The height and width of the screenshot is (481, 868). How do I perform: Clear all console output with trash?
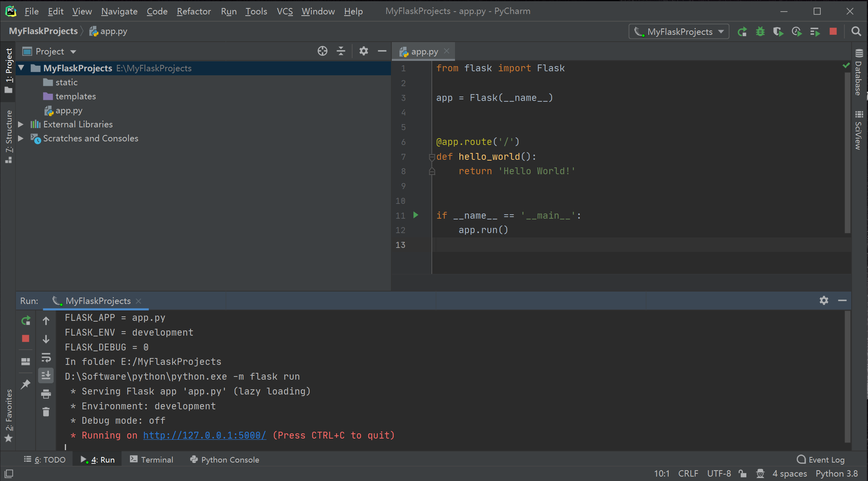pyautogui.click(x=46, y=412)
